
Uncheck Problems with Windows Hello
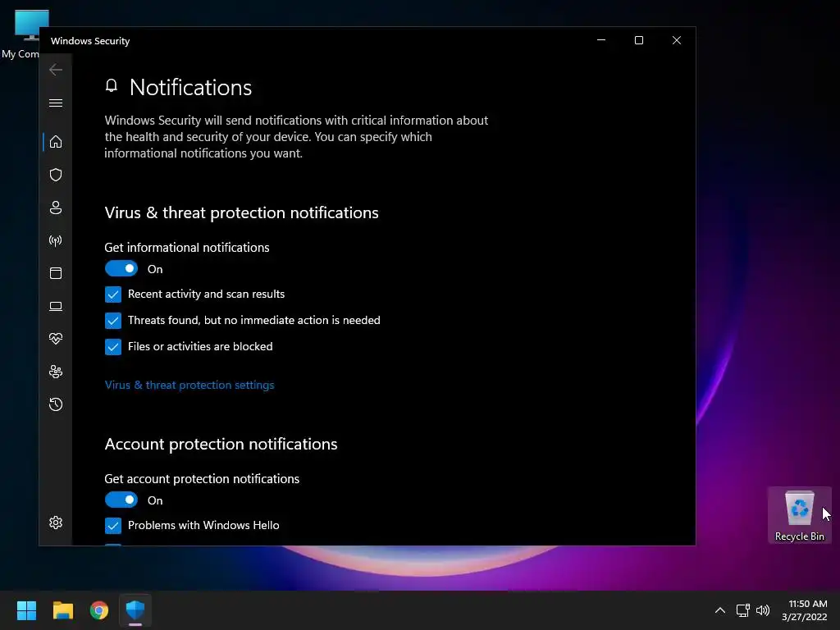click(113, 526)
